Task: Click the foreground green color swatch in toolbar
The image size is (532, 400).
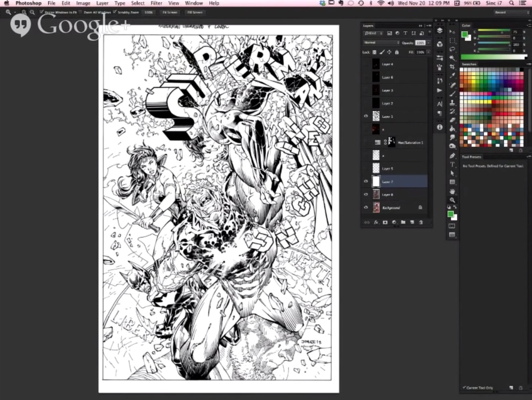Action: (x=451, y=214)
